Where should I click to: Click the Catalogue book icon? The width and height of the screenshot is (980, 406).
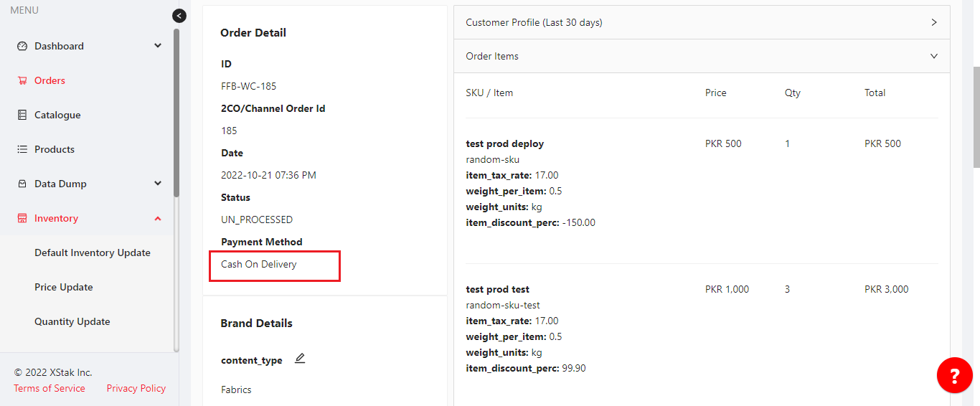(x=22, y=115)
